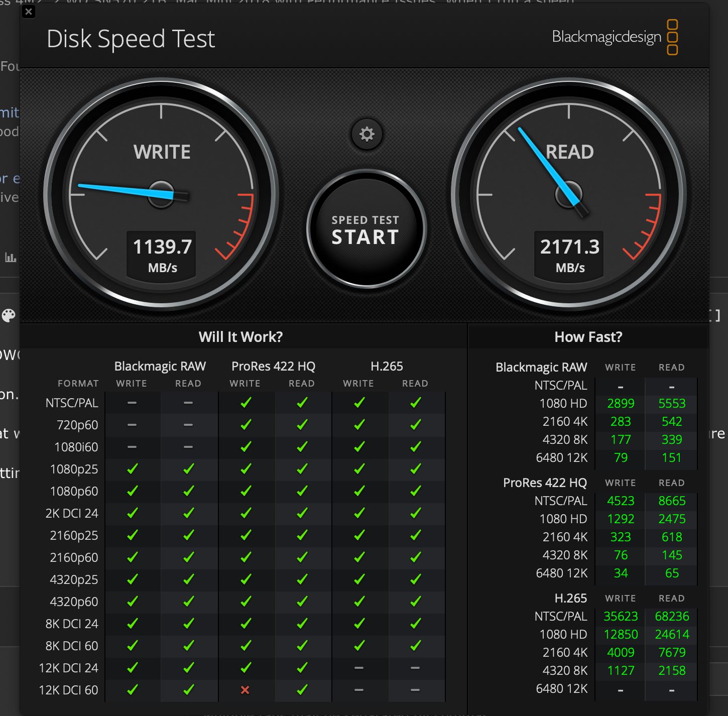Select H.265 2160 4K read value 7679
The height and width of the screenshot is (716, 728).
click(672, 653)
